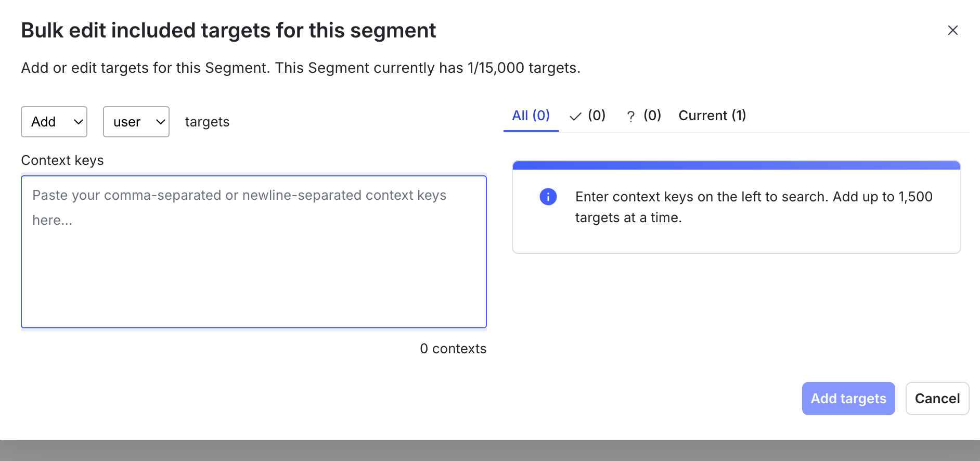This screenshot has width=980, height=461.
Task: Click the checkmark icon in the tabs
Action: 575,117
